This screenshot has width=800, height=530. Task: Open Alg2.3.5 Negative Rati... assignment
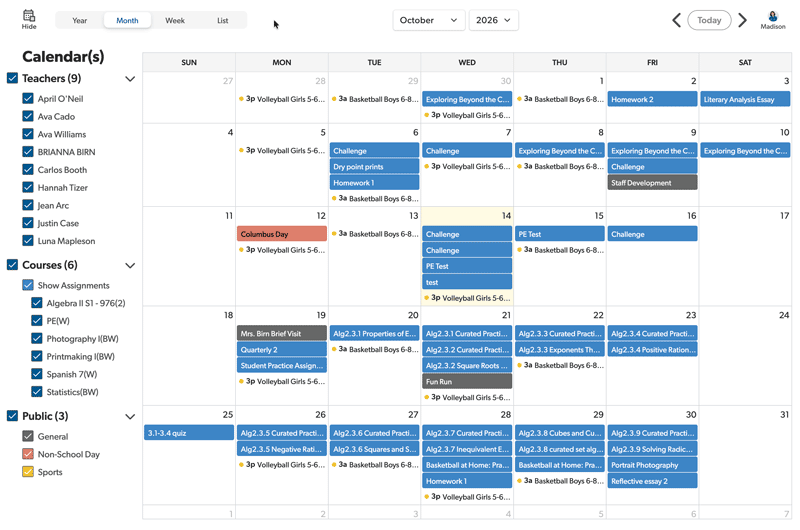[282, 449]
